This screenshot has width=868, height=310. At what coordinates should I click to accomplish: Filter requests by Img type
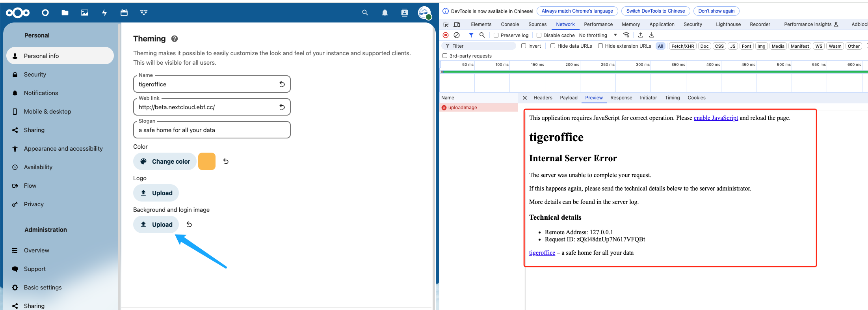pyautogui.click(x=761, y=46)
